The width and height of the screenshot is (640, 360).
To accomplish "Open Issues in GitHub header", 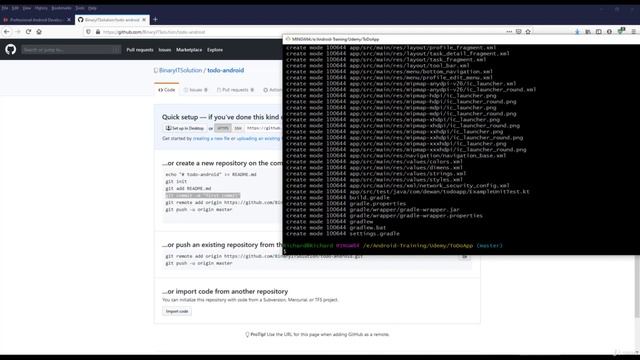I will (165, 50).
